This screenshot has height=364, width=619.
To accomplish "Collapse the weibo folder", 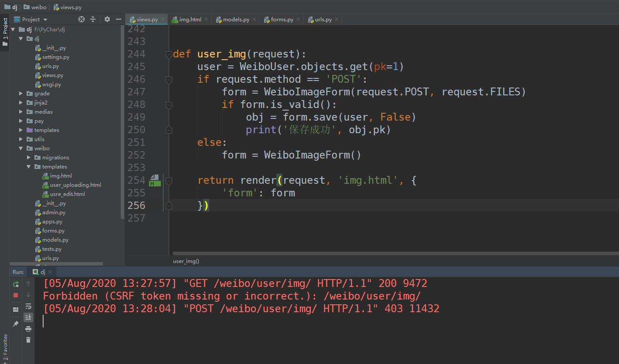I will 21,148.
